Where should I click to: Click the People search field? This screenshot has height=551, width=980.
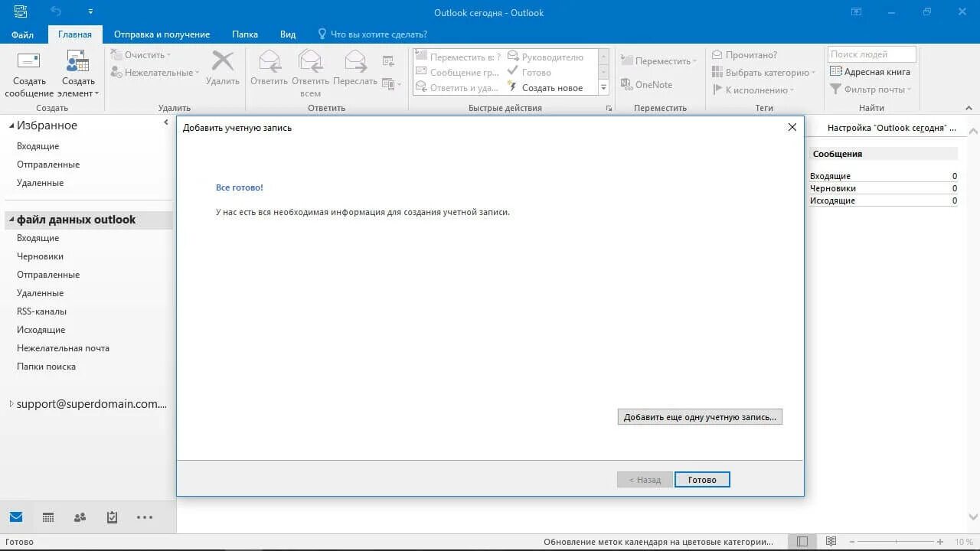[x=871, y=54]
